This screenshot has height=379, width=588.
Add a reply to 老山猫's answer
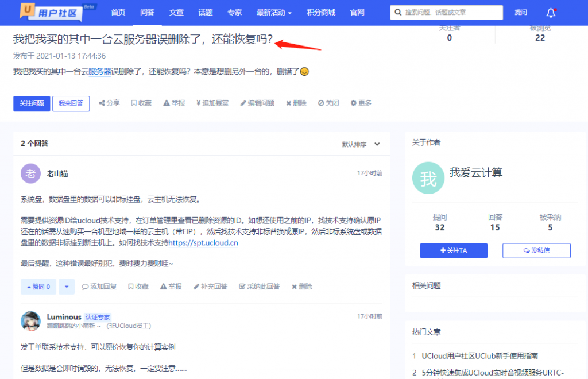tap(99, 287)
